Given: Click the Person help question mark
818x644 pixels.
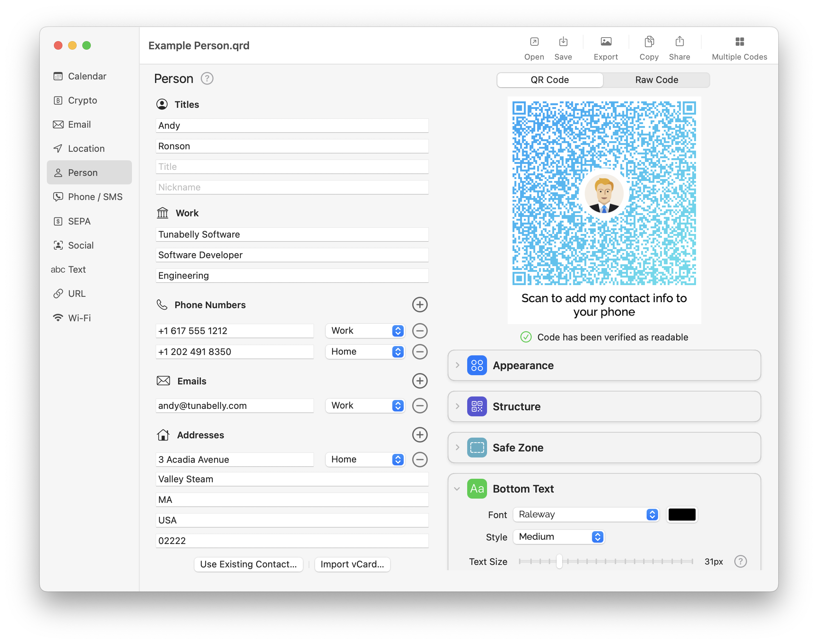Looking at the screenshot, I should (207, 78).
